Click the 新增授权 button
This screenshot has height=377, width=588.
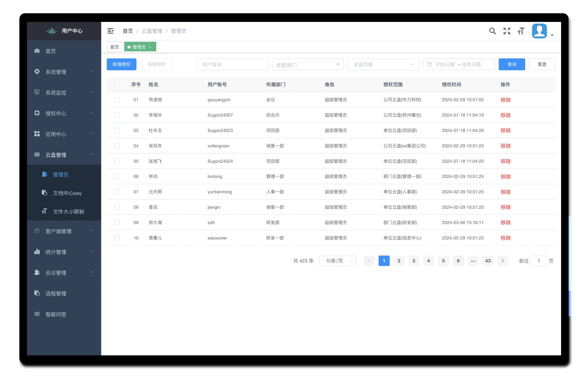click(122, 64)
